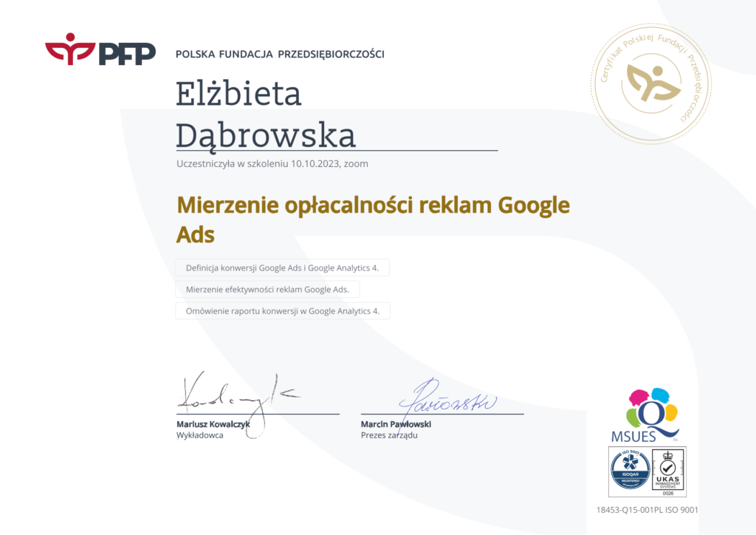Click the surname "Dąbrowska"

point(266,135)
